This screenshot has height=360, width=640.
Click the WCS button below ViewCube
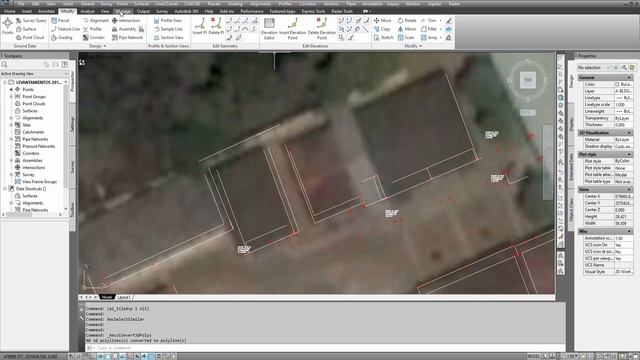click(x=528, y=112)
